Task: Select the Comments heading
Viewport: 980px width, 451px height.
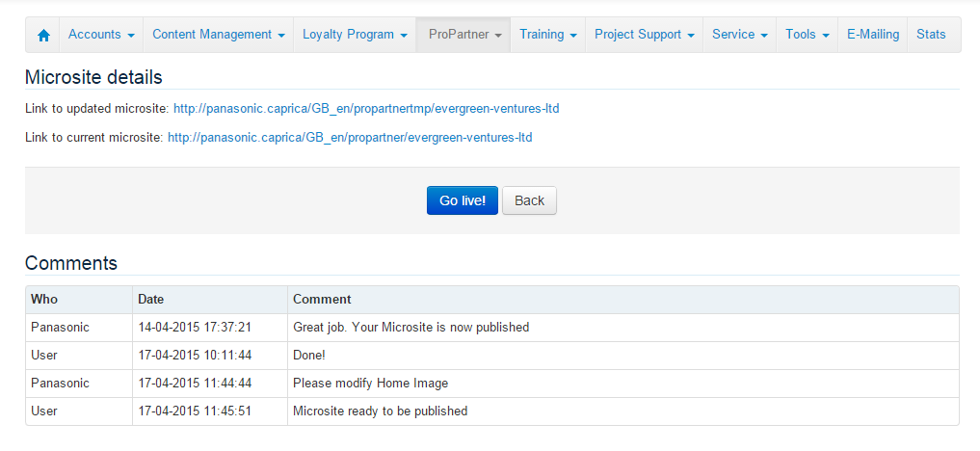Action: (71, 263)
